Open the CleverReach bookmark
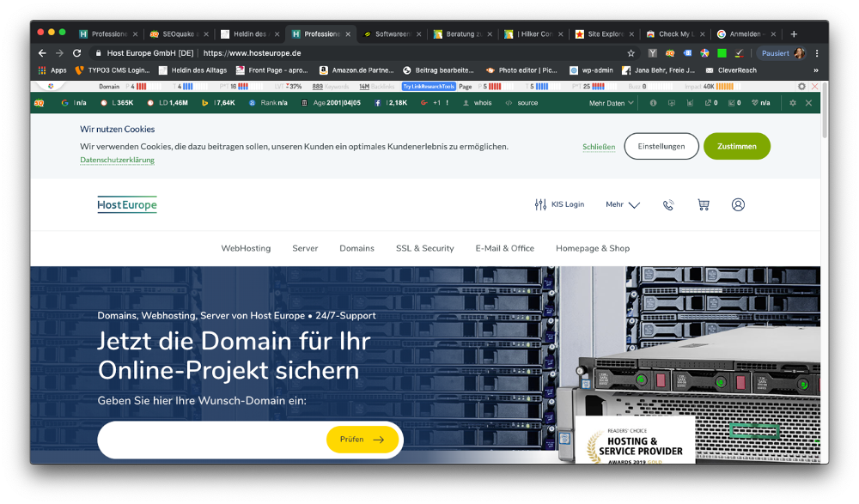 coord(731,70)
